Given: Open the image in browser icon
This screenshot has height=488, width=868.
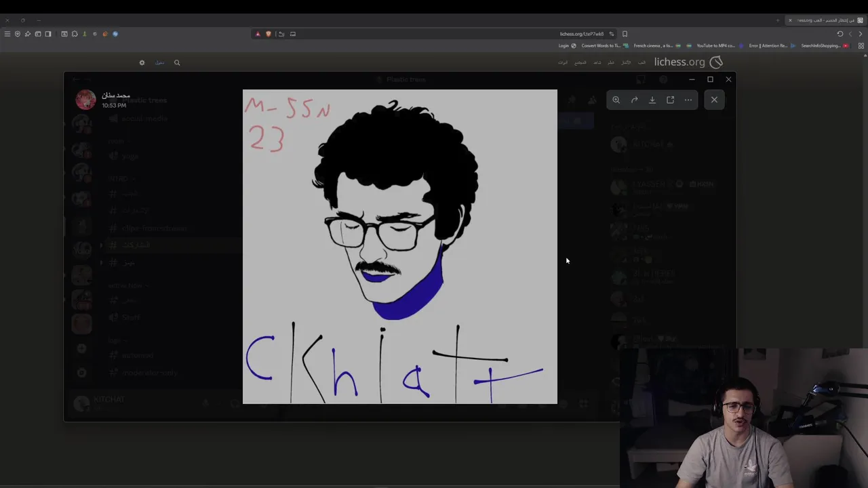Looking at the screenshot, I should 671,100.
